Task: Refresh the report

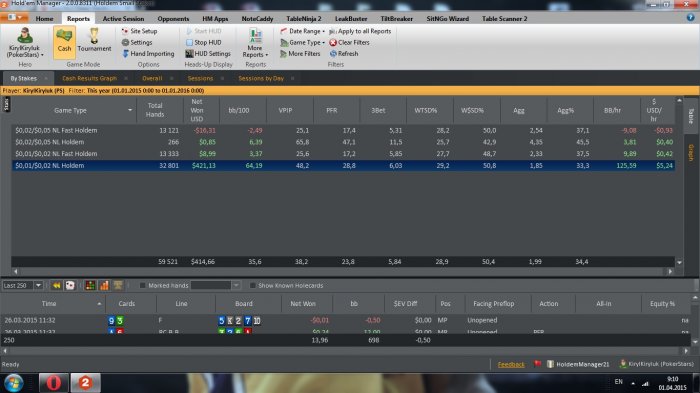Action: tap(344, 54)
